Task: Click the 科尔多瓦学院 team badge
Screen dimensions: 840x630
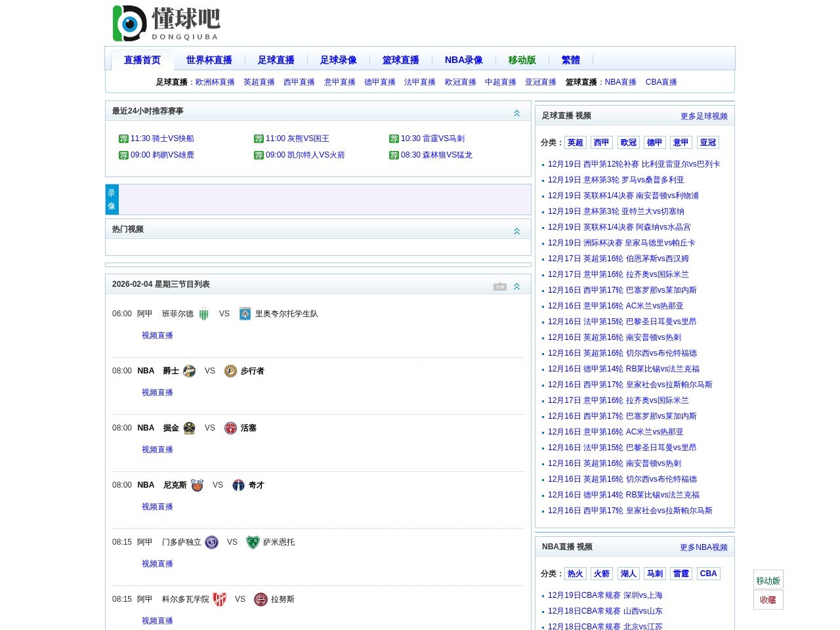Action: [219, 599]
